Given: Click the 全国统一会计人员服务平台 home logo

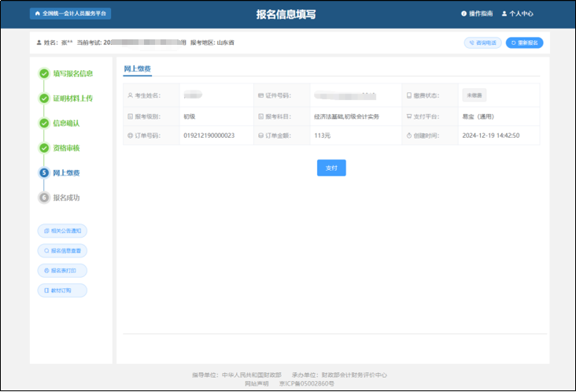Looking at the screenshot, I should [x=70, y=13].
